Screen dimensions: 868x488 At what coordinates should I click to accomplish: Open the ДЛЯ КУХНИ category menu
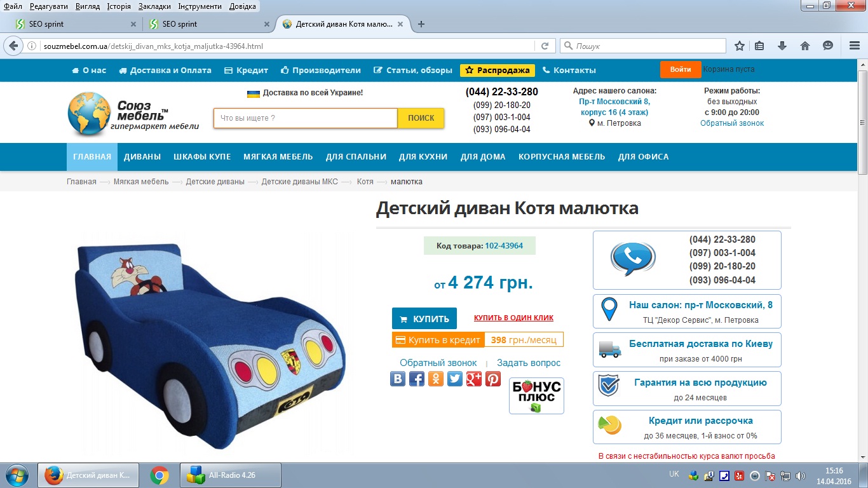point(423,157)
